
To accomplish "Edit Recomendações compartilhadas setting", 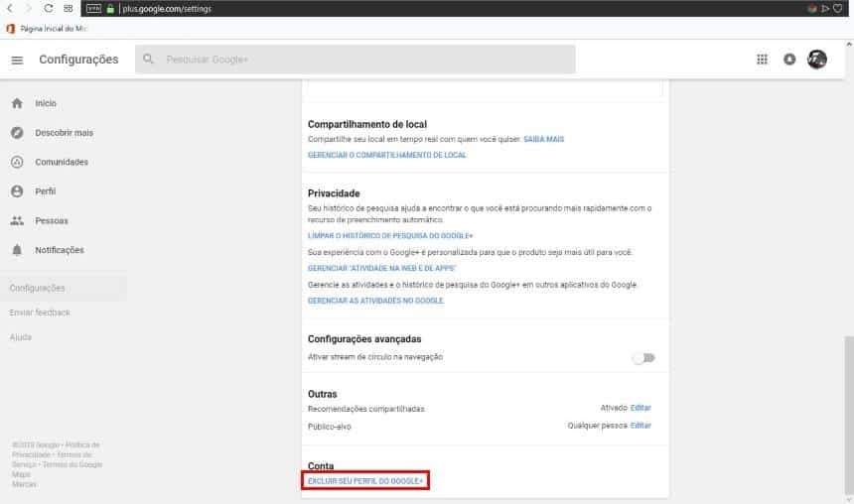I will [x=640, y=408].
